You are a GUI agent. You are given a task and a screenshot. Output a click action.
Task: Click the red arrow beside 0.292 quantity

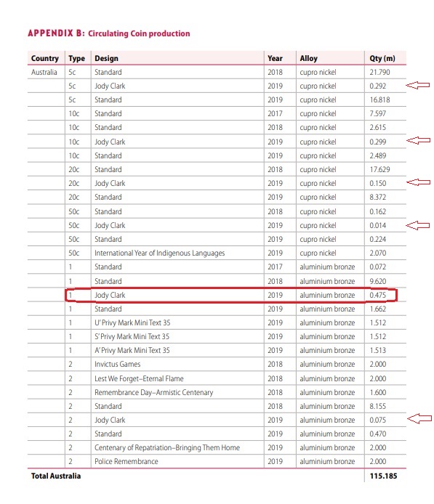pos(417,85)
